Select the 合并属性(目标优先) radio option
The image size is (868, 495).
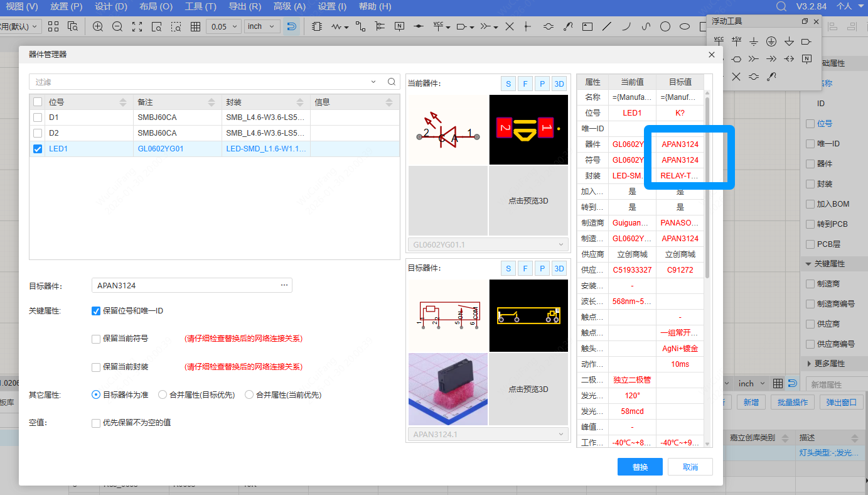pyautogui.click(x=163, y=395)
